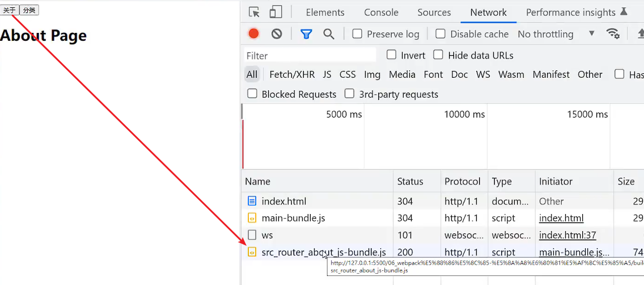Open the index.html:37 initiator link
Image resolution: width=644 pixels, height=285 pixels.
(x=567, y=235)
